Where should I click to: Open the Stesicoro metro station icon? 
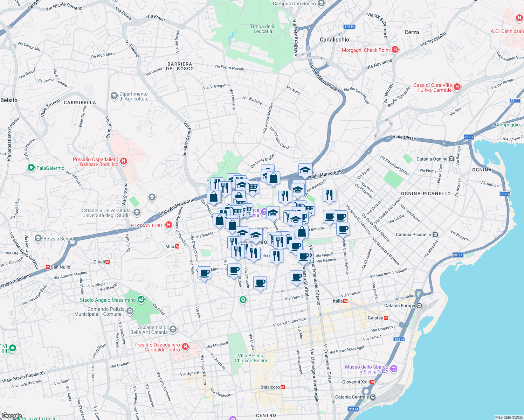tap(283, 387)
